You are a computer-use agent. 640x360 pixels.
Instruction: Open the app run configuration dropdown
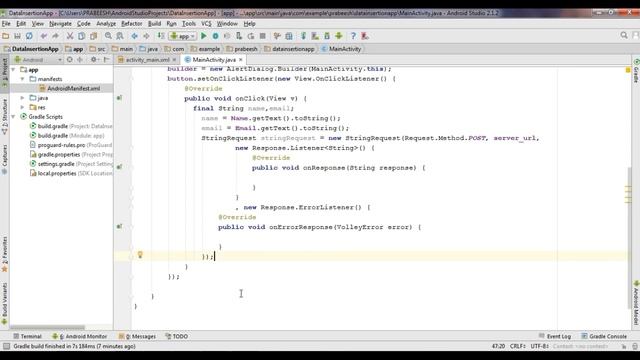point(183,36)
